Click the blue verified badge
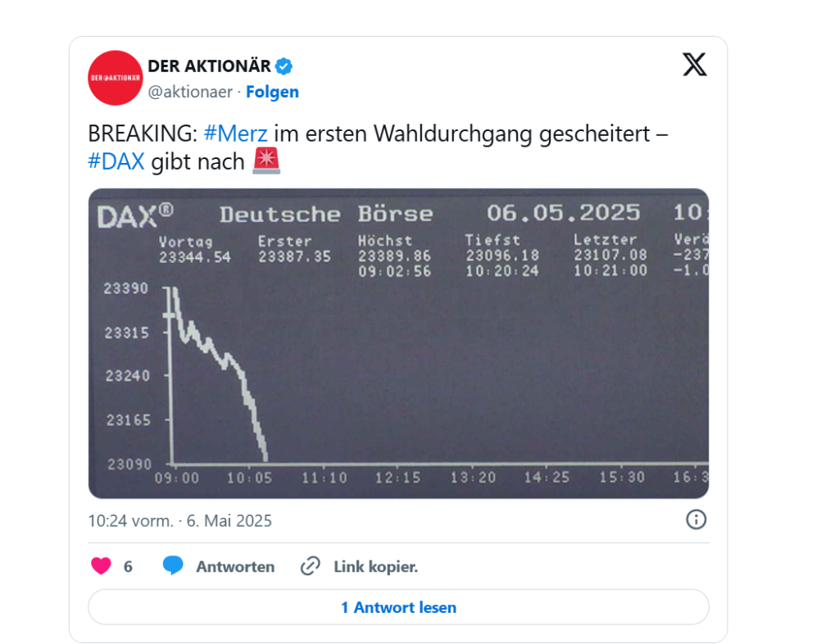Screen dimensions: 839x644 pos(283,66)
